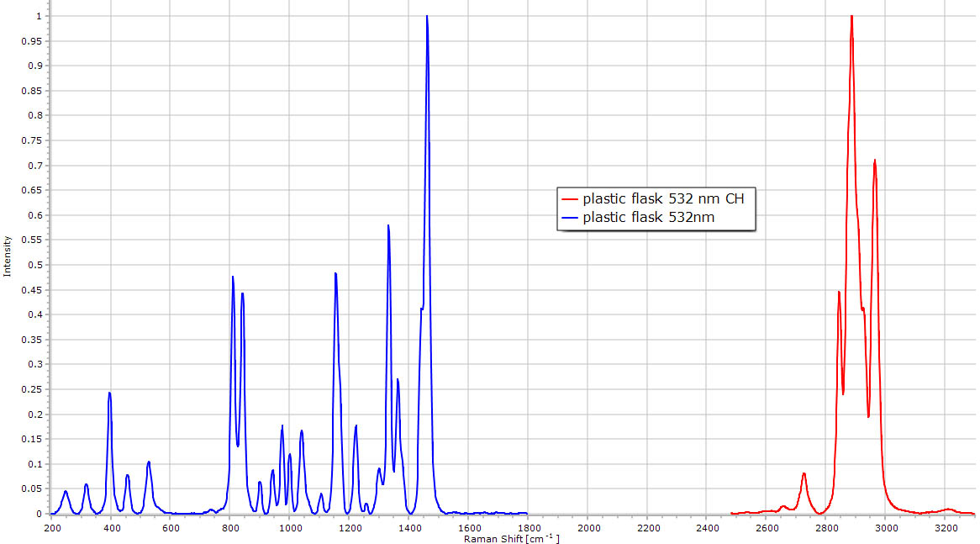This screenshot has width=980, height=544.
Task: Click the small red peak near 2720
Action: 804,473
